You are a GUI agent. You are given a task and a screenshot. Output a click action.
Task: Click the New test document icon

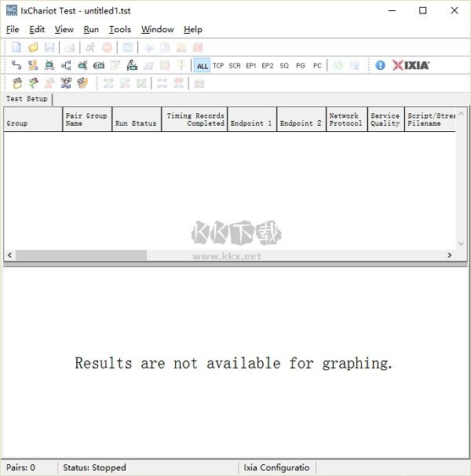click(x=16, y=48)
